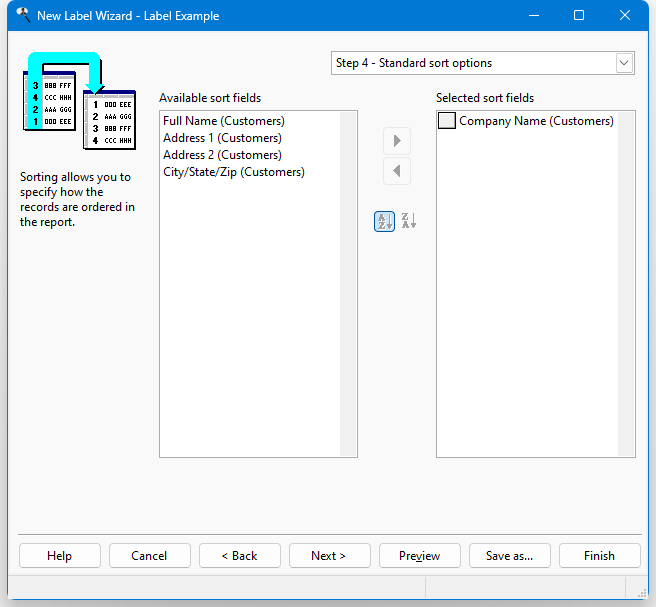Select descending Z-A sort order
Image resolution: width=656 pixels, height=607 pixels.
click(x=409, y=221)
